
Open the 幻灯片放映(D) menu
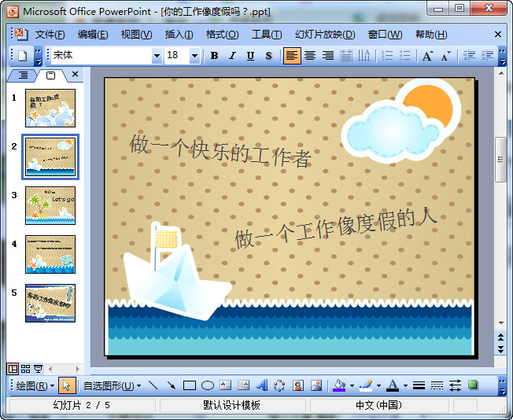click(325, 35)
